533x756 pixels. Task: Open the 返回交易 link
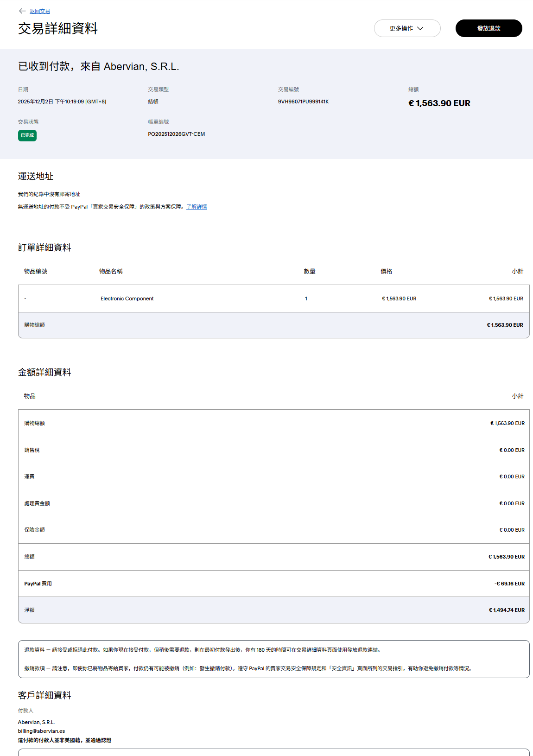40,11
